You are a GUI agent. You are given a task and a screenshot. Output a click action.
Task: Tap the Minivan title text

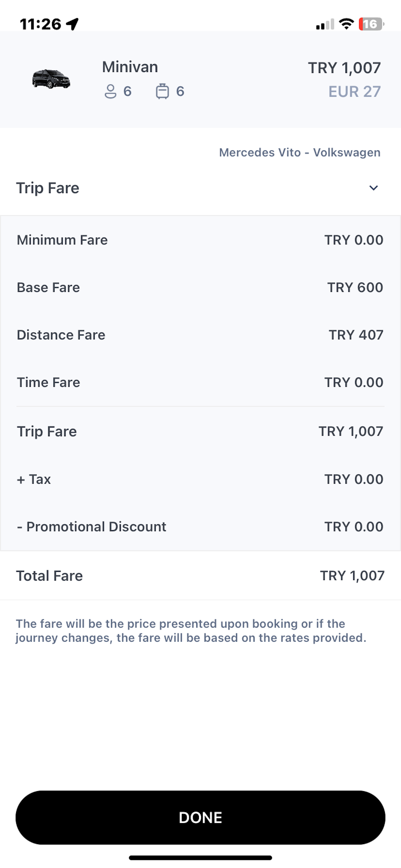130,67
